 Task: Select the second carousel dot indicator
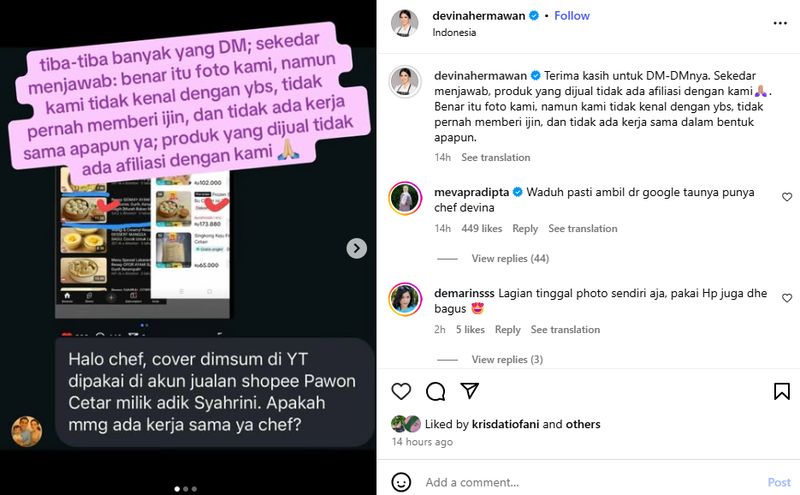click(186, 489)
